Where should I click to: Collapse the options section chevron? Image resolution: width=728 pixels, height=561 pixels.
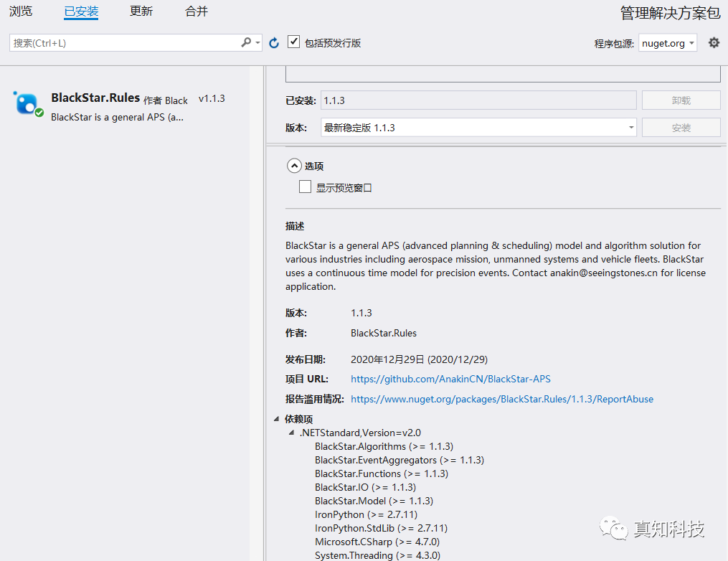pyautogui.click(x=294, y=166)
